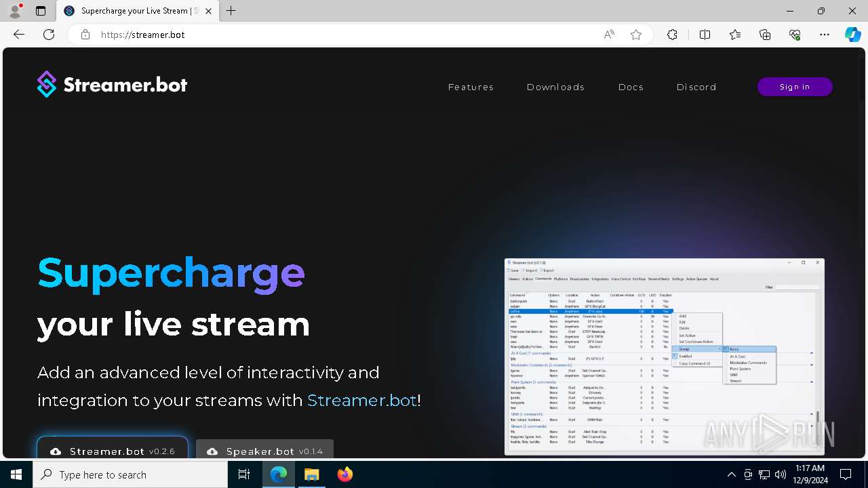The image size is (868, 488).
Task: Open Microsoft Edge from taskbar
Action: [x=279, y=474]
